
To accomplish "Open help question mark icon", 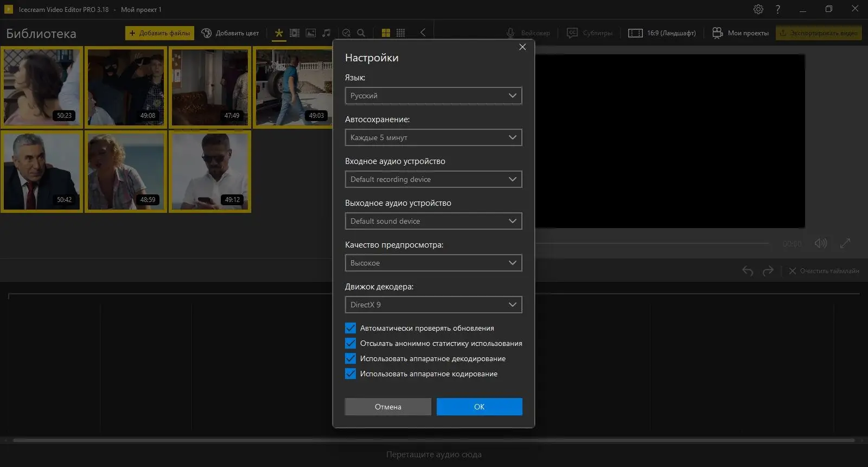I will tap(778, 9).
